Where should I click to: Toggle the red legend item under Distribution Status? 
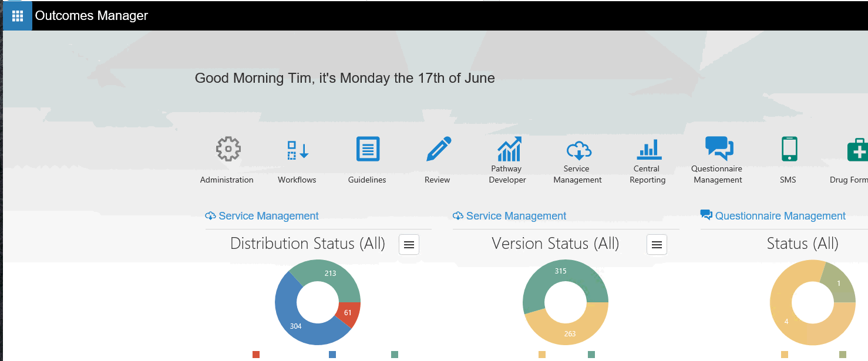256,355
